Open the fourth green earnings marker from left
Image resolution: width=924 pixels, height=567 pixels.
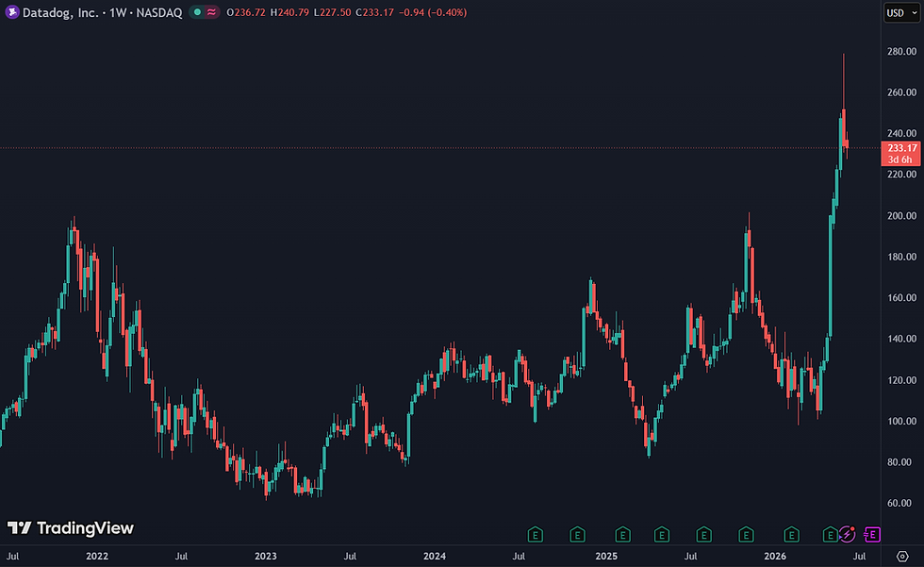pyautogui.click(x=662, y=535)
